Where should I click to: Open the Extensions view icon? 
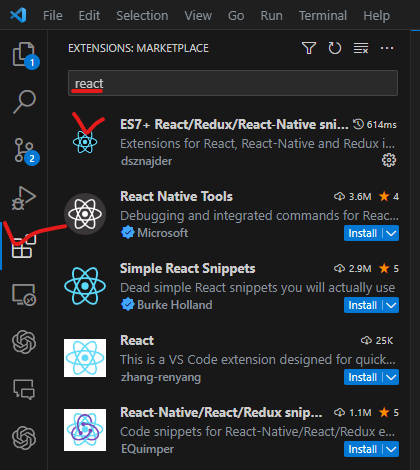23,247
